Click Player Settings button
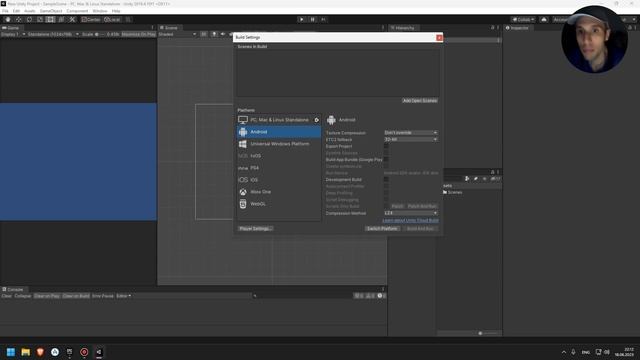The image size is (640, 360). [255, 229]
